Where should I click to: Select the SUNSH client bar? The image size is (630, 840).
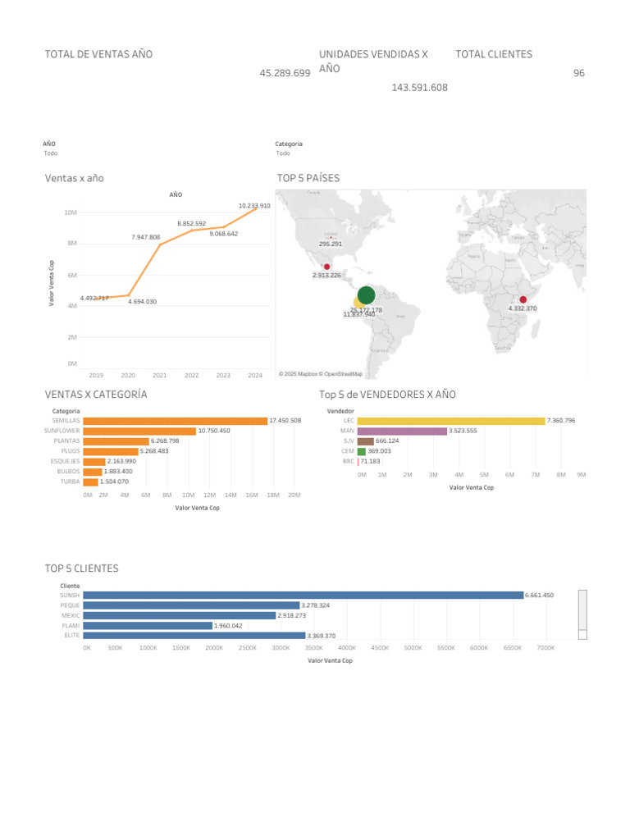tap(304, 596)
